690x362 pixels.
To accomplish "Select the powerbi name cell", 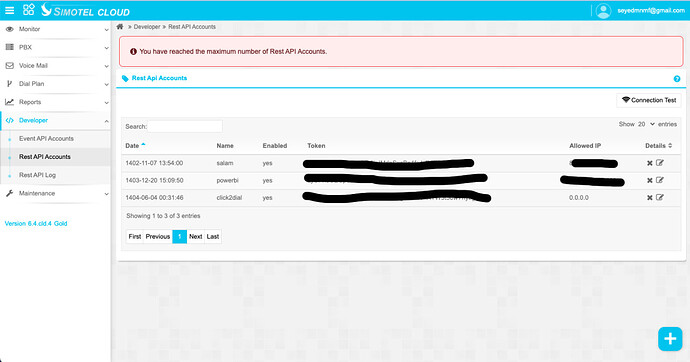I will (228, 180).
